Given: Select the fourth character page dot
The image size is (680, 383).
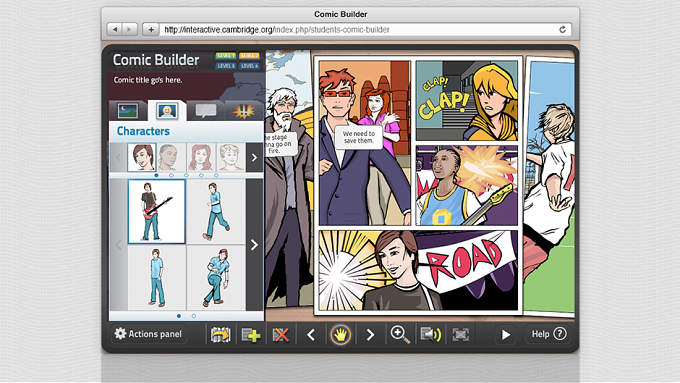Looking at the screenshot, I should click(201, 175).
